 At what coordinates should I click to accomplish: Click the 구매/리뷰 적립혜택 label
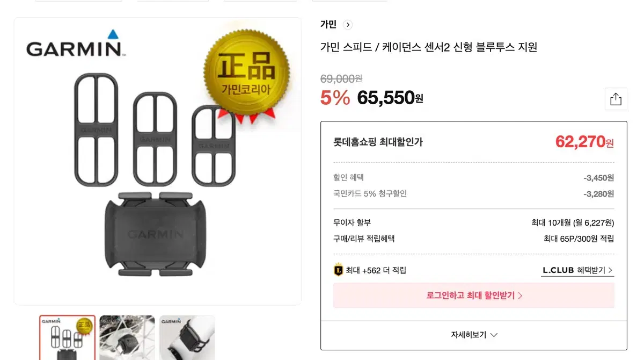point(364,239)
